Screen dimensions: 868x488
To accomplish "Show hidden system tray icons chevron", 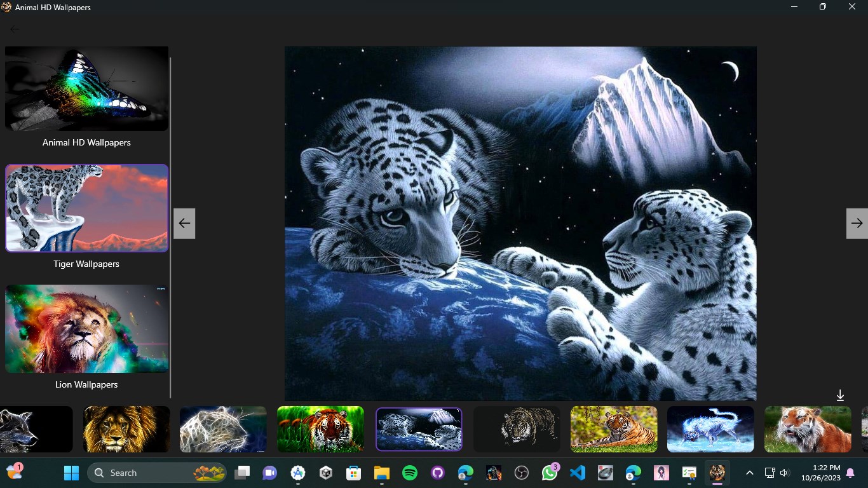I will [x=749, y=473].
